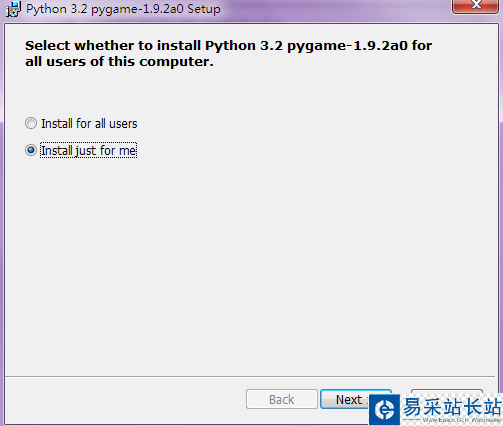Click the focused 'Install just for me' label

(x=88, y=150)
